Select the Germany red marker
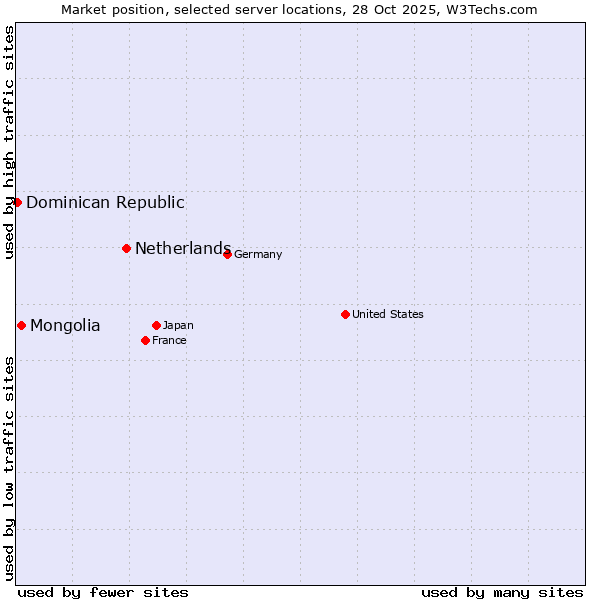The width and height of the screenshot is (600, 600). (227, 254)
